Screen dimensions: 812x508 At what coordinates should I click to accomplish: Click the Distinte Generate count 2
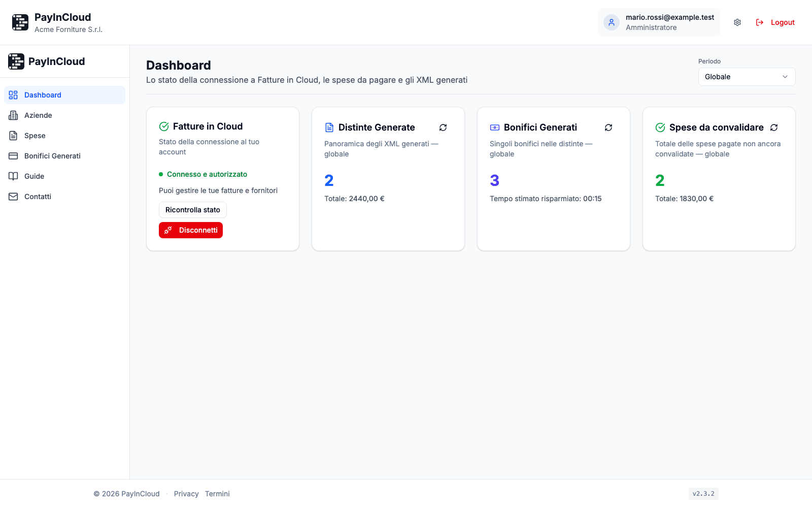329,180
